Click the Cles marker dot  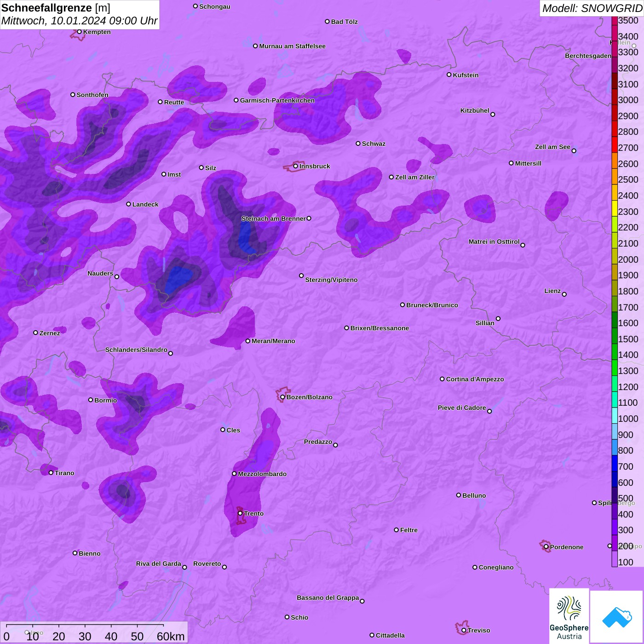(x=223, y=430)
